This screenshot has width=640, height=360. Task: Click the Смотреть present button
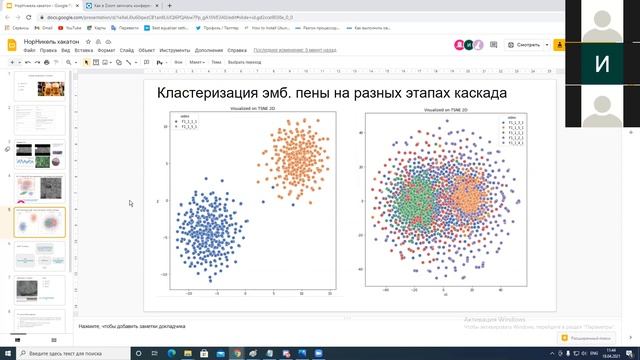click(x=524, y=45)
